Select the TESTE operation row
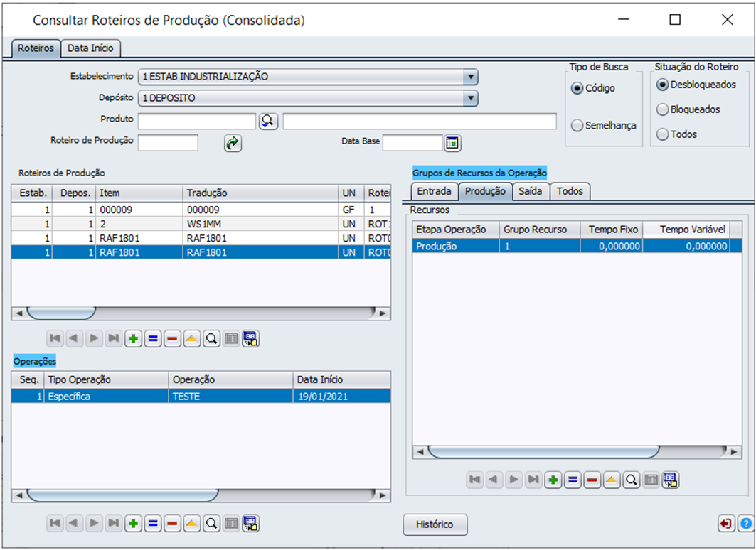Screen dimensions: 756x550 (x=201, y=397)
